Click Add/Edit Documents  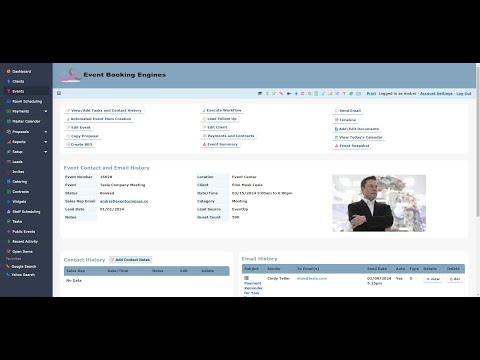[x=357, y=129]
